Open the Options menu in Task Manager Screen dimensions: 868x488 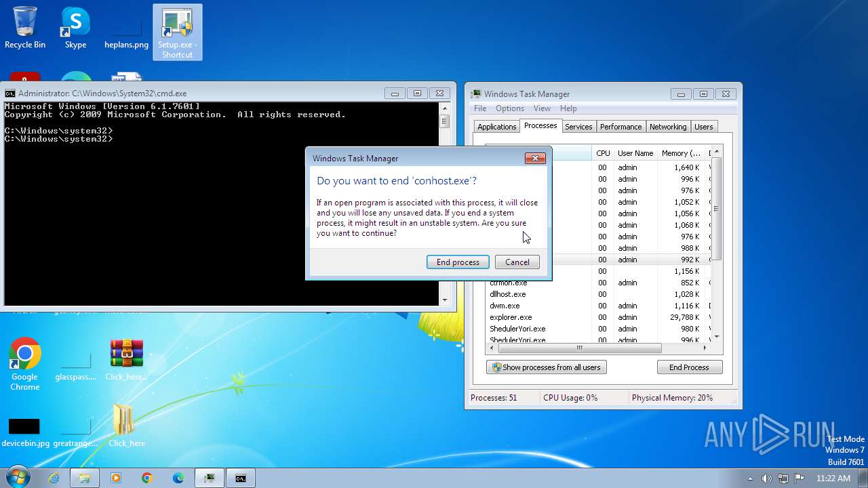[510, 108]
